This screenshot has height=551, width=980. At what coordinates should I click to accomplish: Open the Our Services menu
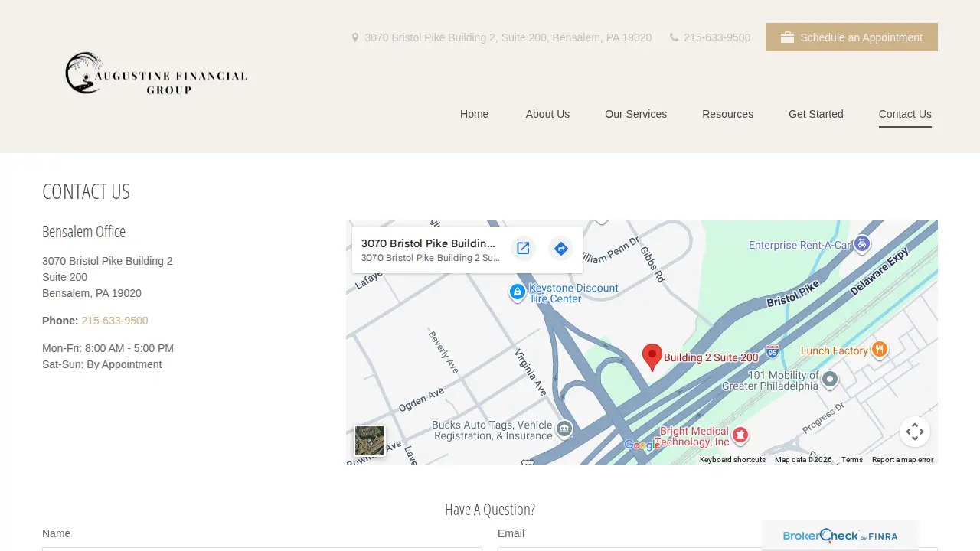(x=635, y=114)
